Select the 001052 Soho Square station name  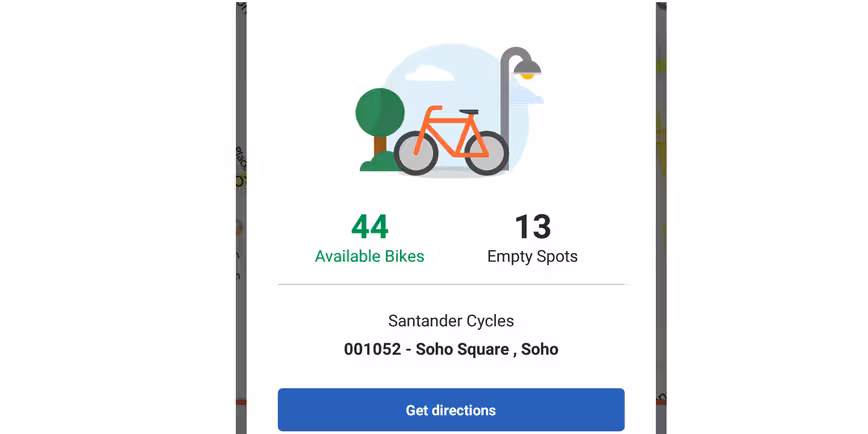point(451,349)
